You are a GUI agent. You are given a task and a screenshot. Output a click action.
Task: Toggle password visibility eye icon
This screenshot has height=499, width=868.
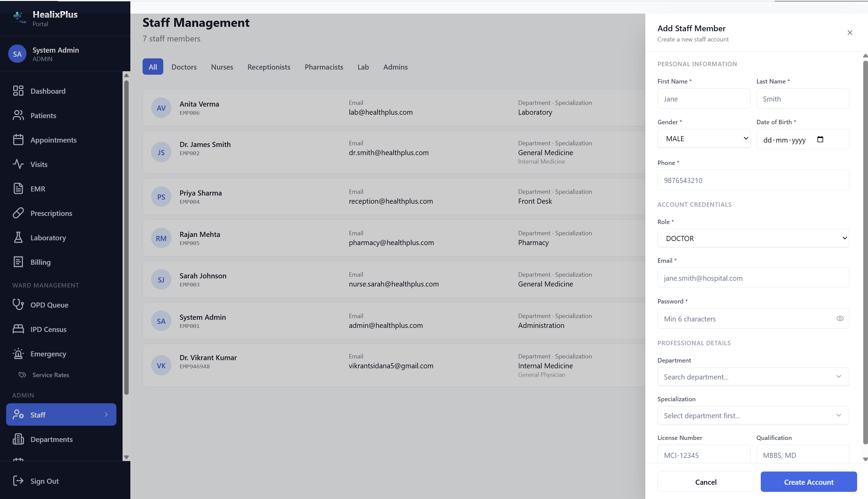point(840,319)
